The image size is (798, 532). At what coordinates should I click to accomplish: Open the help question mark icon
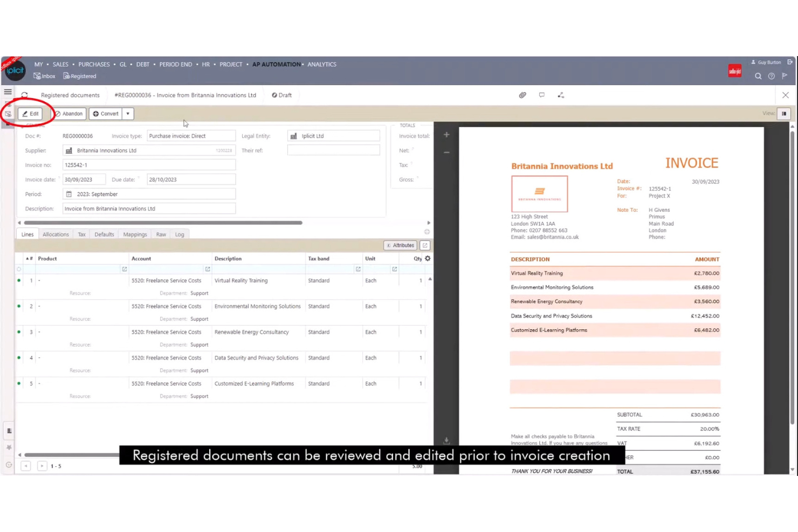[x=772, y=76]
